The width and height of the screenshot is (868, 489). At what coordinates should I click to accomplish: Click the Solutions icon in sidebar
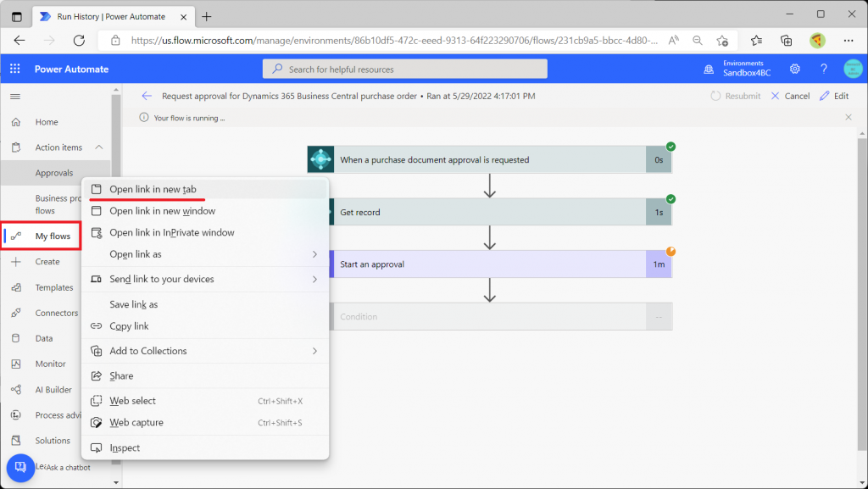click(x=16, y=441)
